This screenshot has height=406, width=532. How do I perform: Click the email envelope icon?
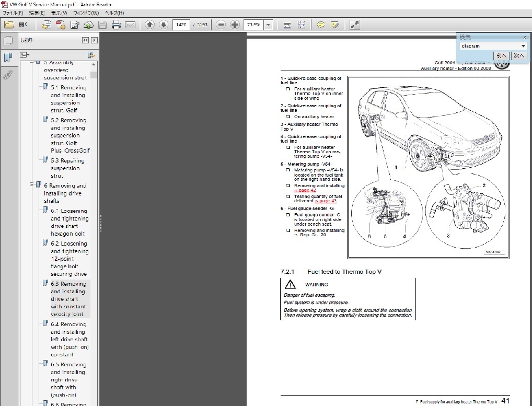(130, 25)
